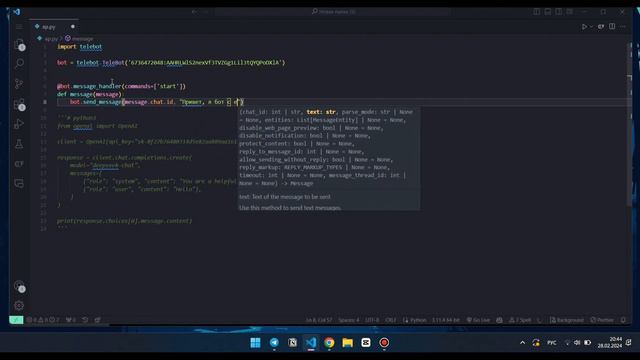
Task: Open Windows Start menu
Action: pos(256,342)
